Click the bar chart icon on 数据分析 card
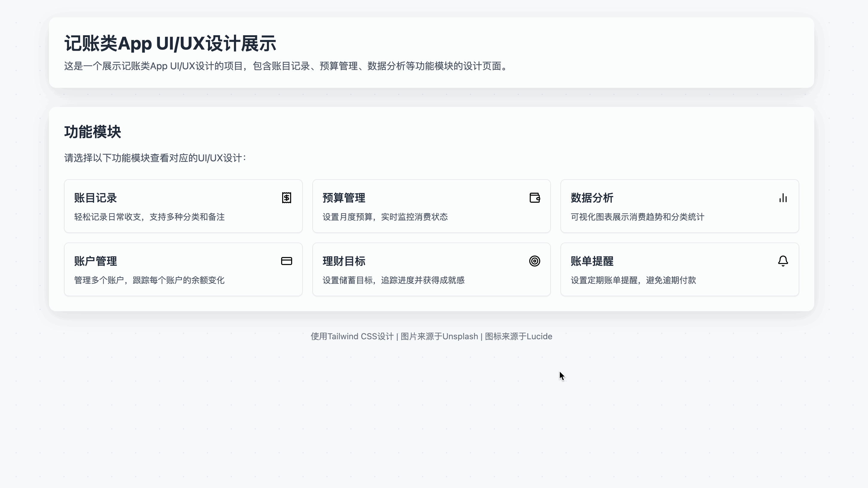The image size is (868, 488). [783, 198]
